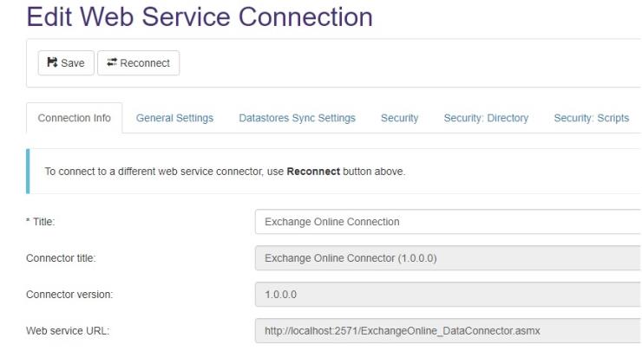Select the Security tab

[399, 119]
